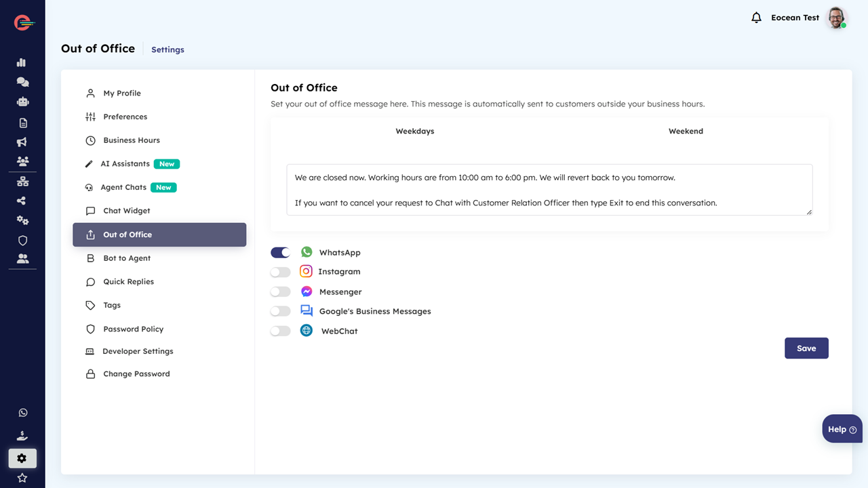Click the share nodes icon in sidebar
Viewport: 868px width, 488px height.
pos(22,201)
